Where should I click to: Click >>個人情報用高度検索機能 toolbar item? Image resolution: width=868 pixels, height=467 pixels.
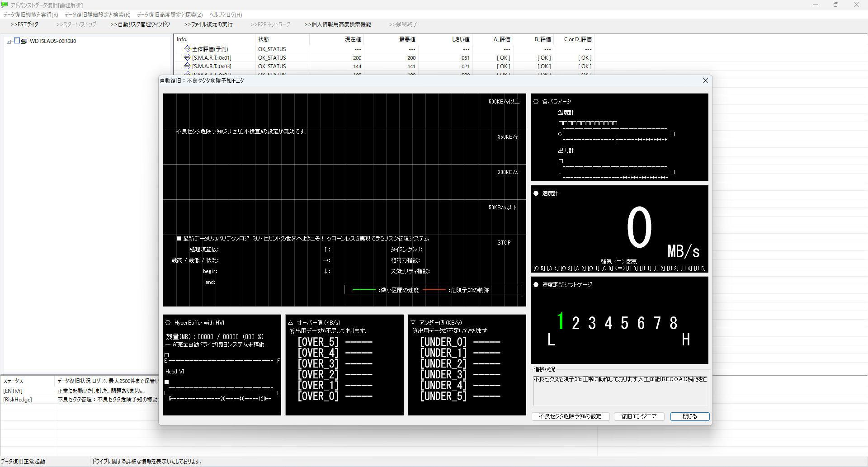338,24
